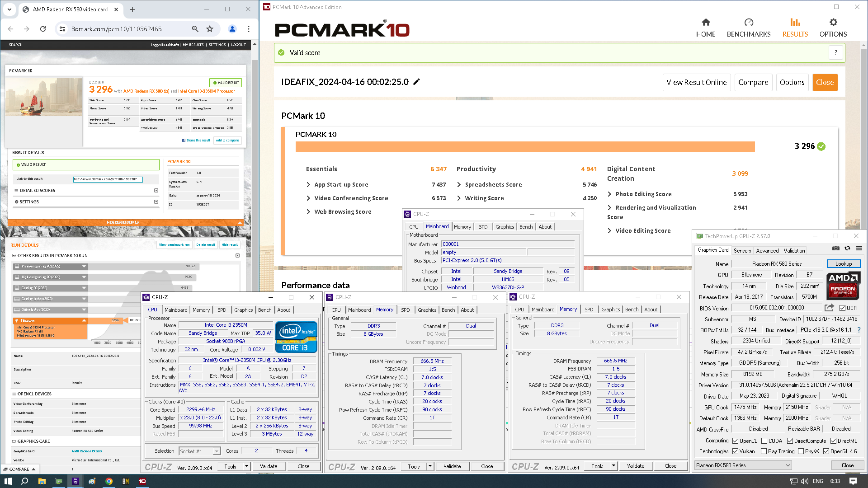Screen dimensions: 868x488
Task: Click the Bus Interface question mark in GPU-Z
Action: click(859, 330)
